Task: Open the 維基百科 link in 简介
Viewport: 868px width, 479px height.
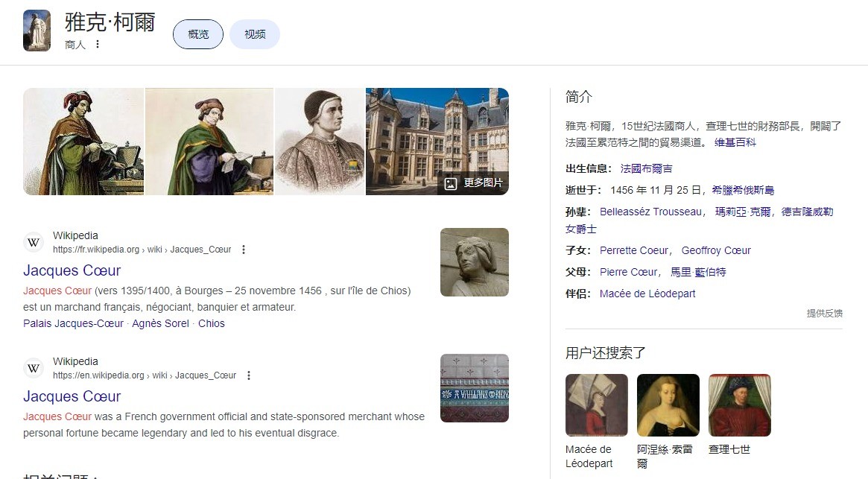Action: pos(735,142)
